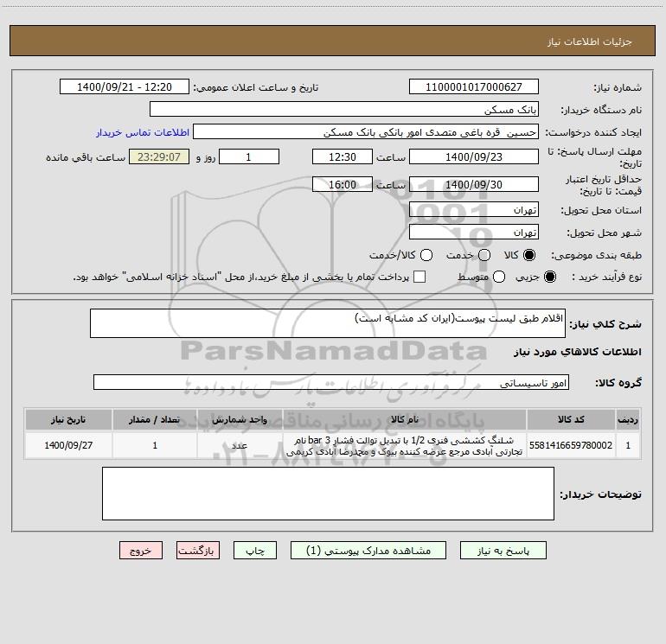Click the اطلاعات کالاهای مورد نیاز heading

coord(577,352)
